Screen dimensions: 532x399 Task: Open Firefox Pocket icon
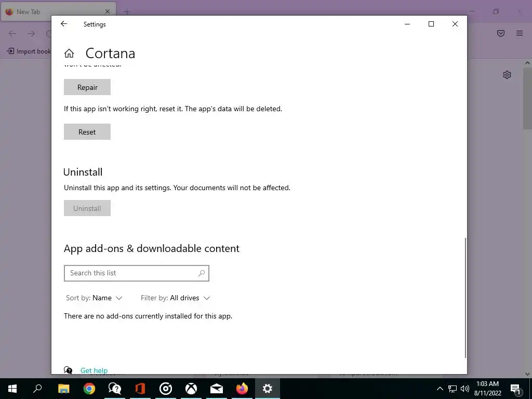(501, 33)
